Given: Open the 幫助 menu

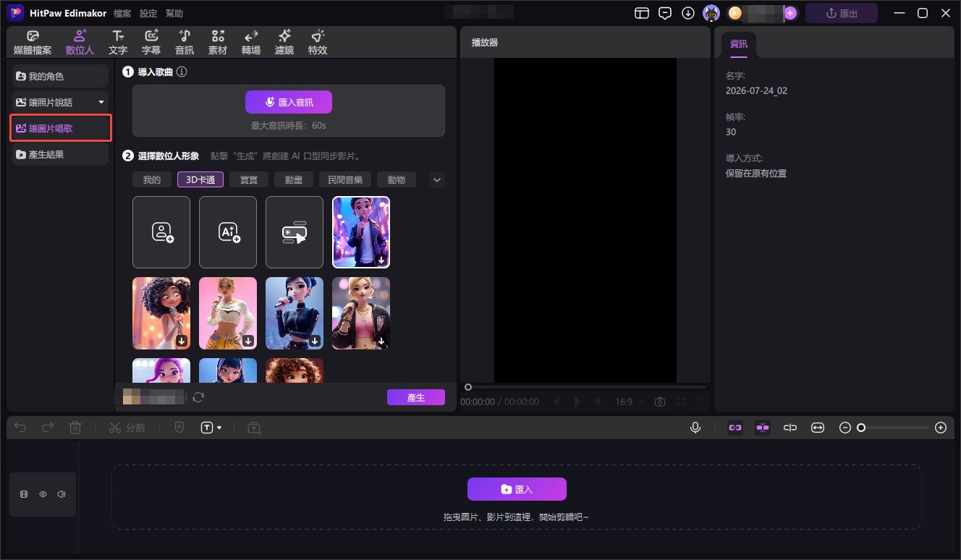Looking at the screenshot, I should point(174,13).
